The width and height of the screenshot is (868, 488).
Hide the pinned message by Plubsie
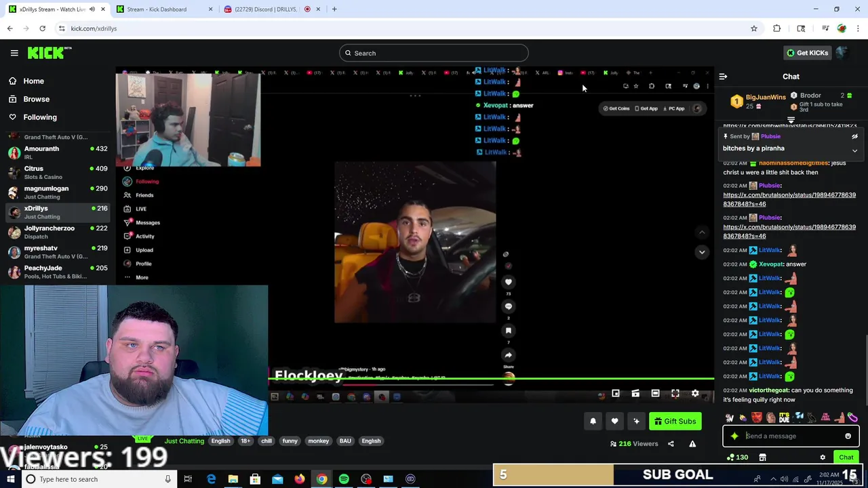[x=854, y=136]
